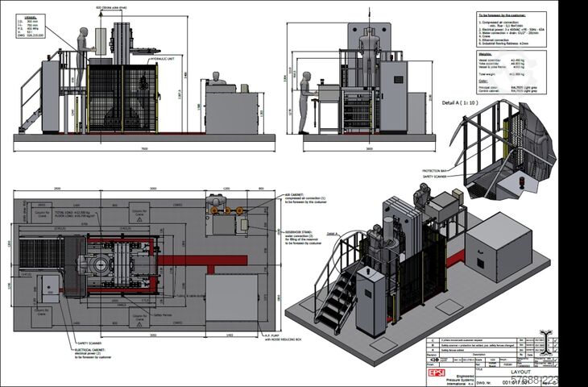The width and height of the screenshot is (588, 387).
Task: Click the I-beam watermark icon above title block
Action: coord(546,341)
